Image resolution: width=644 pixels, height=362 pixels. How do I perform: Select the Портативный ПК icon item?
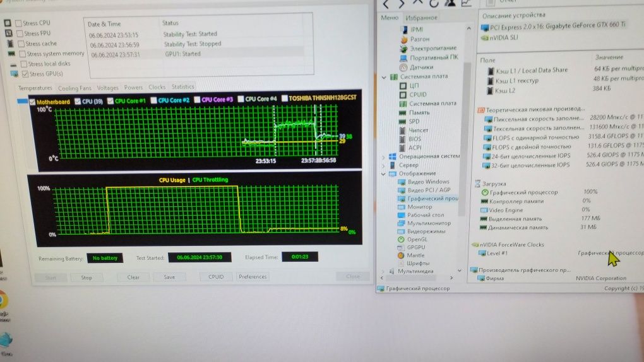pos(403,58)
